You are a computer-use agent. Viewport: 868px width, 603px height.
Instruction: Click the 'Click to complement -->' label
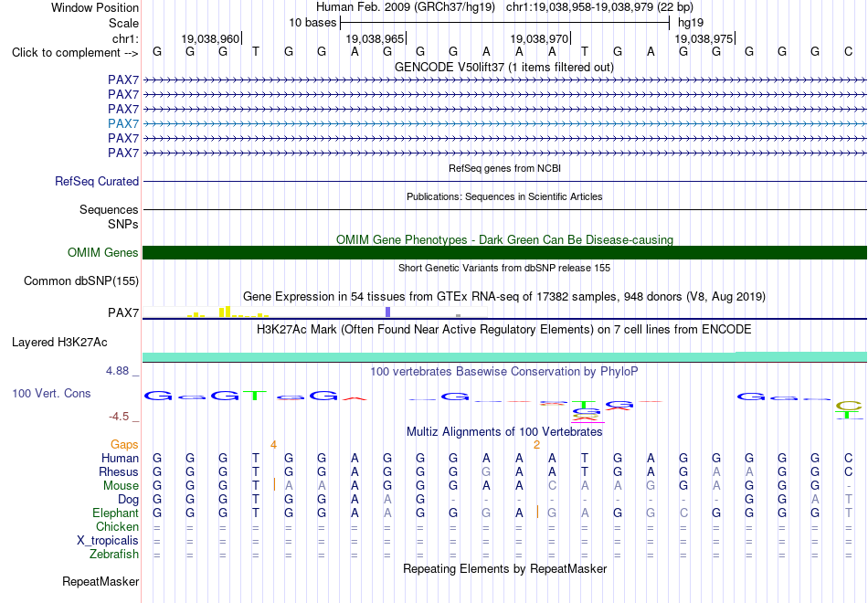pyautogui.click(x=75, y=53)
